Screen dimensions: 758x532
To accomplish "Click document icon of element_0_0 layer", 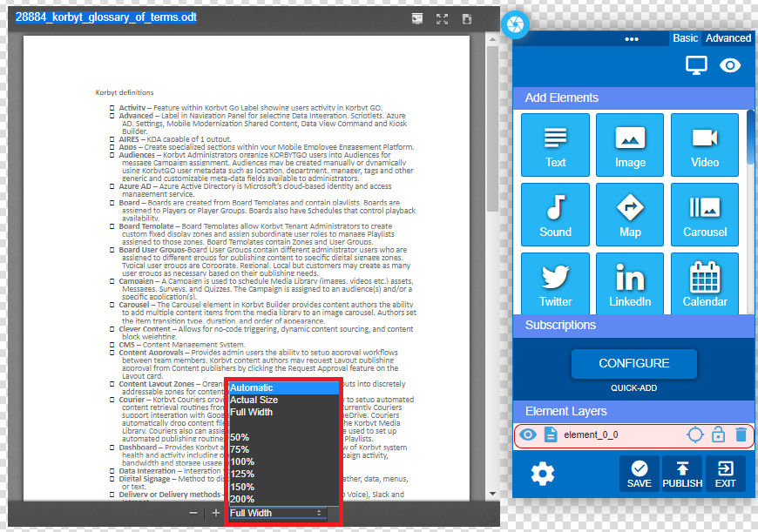I will [550, 434].
